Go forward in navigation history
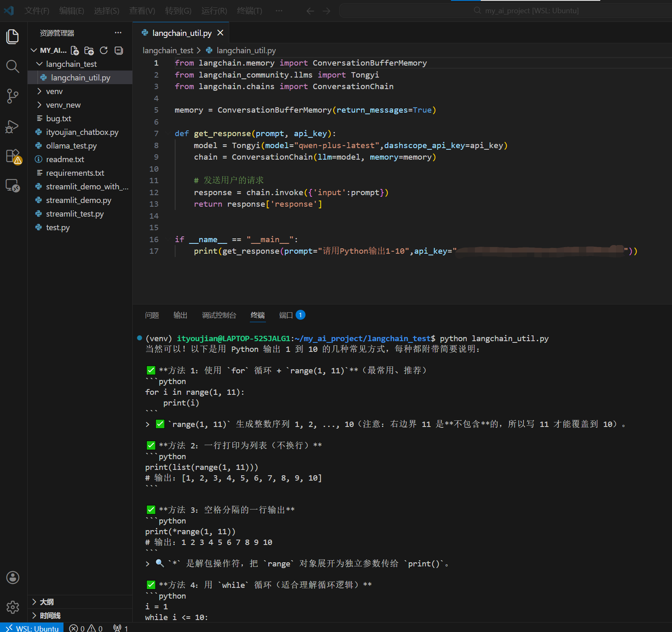 coord(327,11)
